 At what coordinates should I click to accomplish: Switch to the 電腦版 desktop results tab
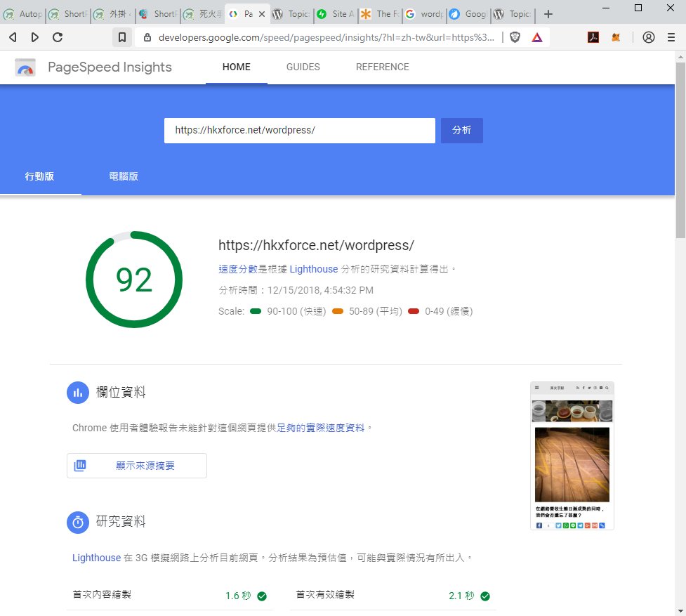click(124, 176)
